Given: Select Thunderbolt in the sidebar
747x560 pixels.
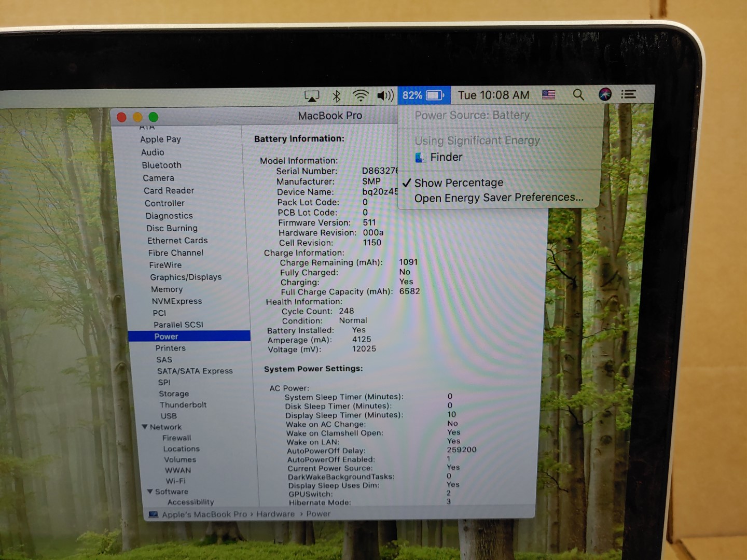Looking at the screenshot, I should (x=183, y=405).
